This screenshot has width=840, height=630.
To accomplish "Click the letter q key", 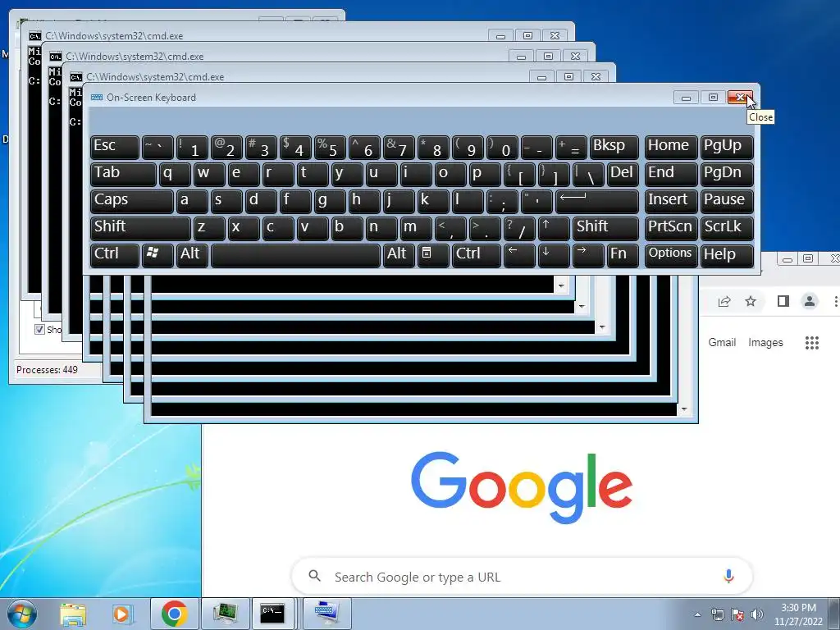I will (x=175, y=174).
